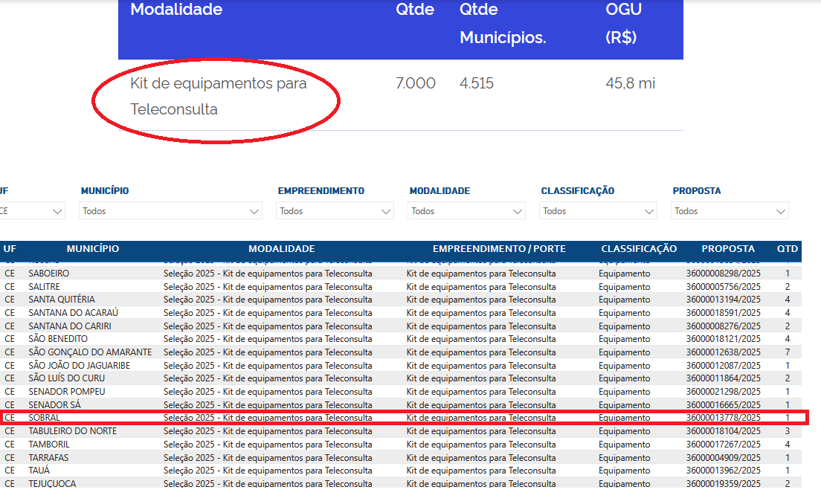821x504 pixels.
Task: Select proposal 36000005756/2025 in SALITRE row
Action: [x=723, y=287]
